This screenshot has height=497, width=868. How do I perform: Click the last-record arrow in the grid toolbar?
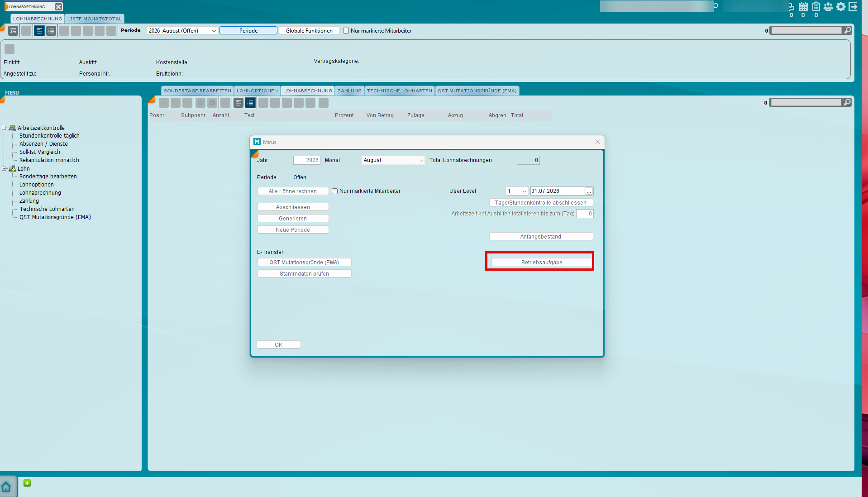(310, 103)
